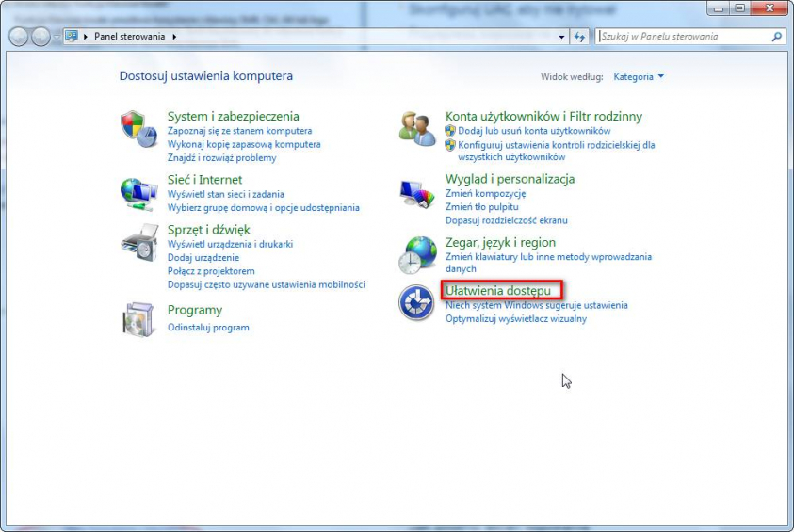Click the Back navigation arrow button

(19, 37)
